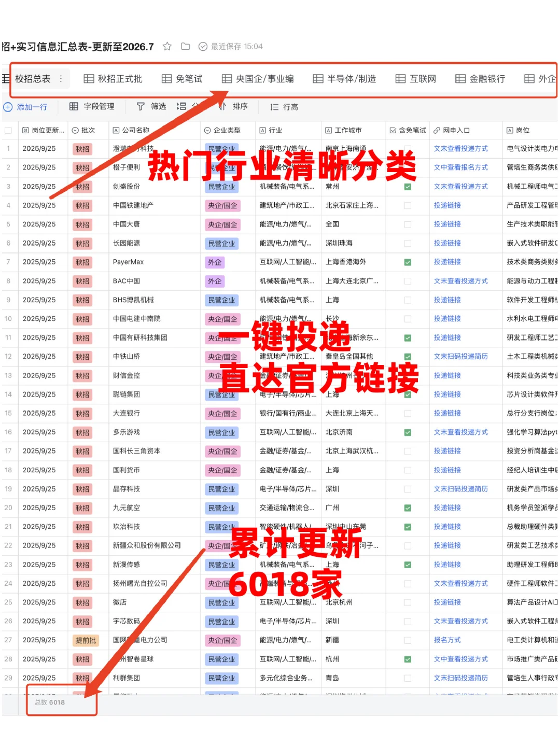Open the 央国企/事业编 tab
The width and height of the screenshot is (560, 746).
tap(258, 79)
